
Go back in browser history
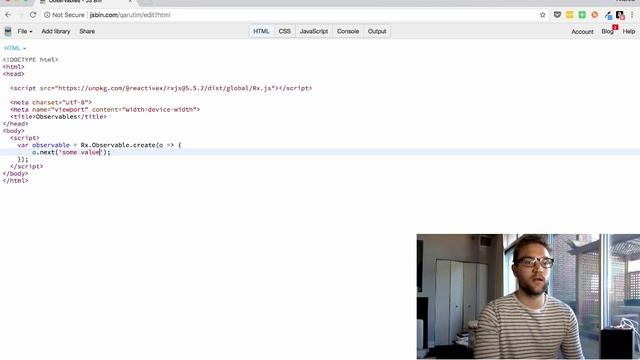coord(8,15)
